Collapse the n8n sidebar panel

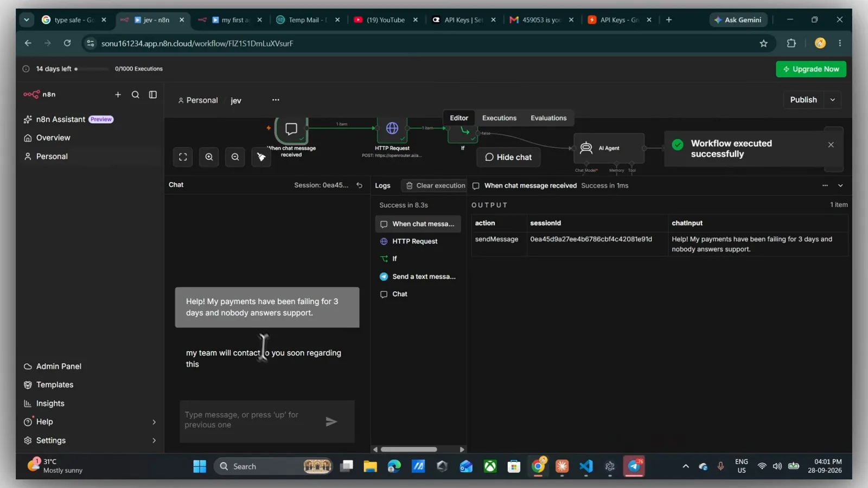click(153, 94)
